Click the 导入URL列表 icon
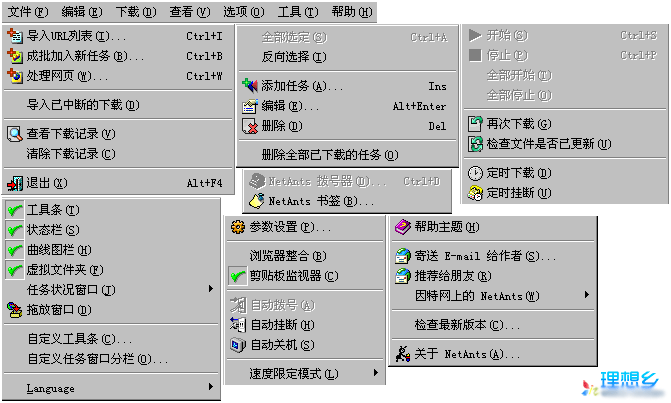Screen dimensions: 671x403 click(15, 36)
